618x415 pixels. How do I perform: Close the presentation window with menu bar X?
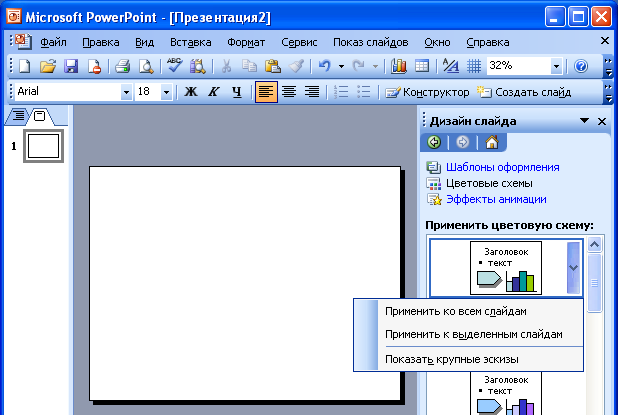click(605, 41)
